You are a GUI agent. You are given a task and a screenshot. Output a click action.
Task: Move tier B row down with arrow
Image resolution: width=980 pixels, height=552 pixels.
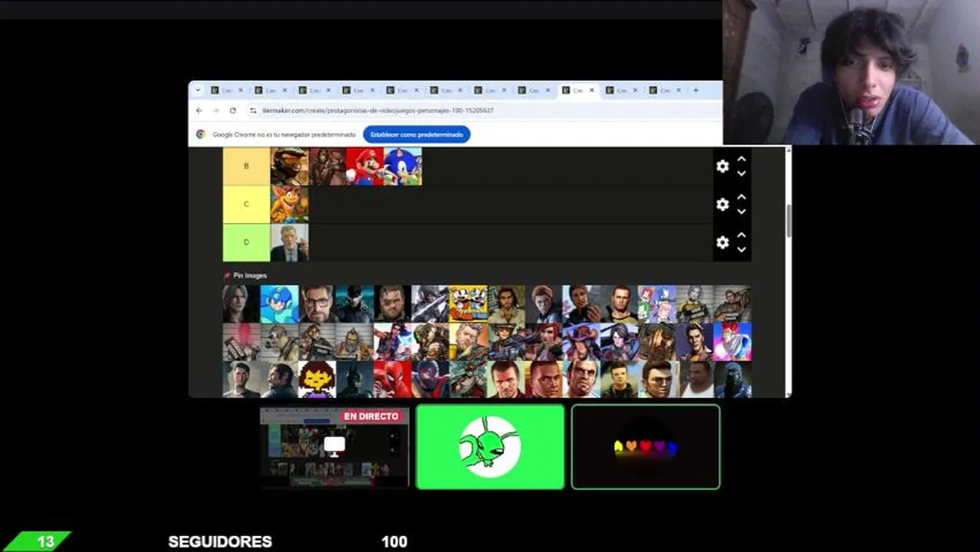[742, 174]
